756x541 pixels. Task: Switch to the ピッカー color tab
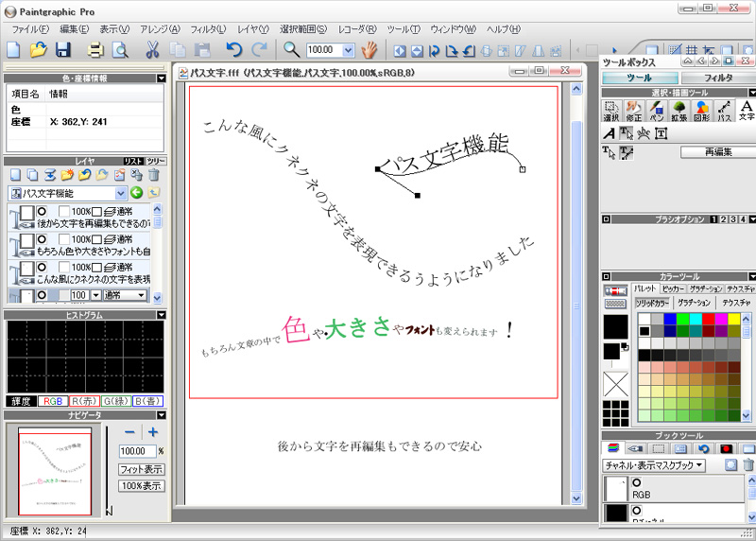click(673, 288)
